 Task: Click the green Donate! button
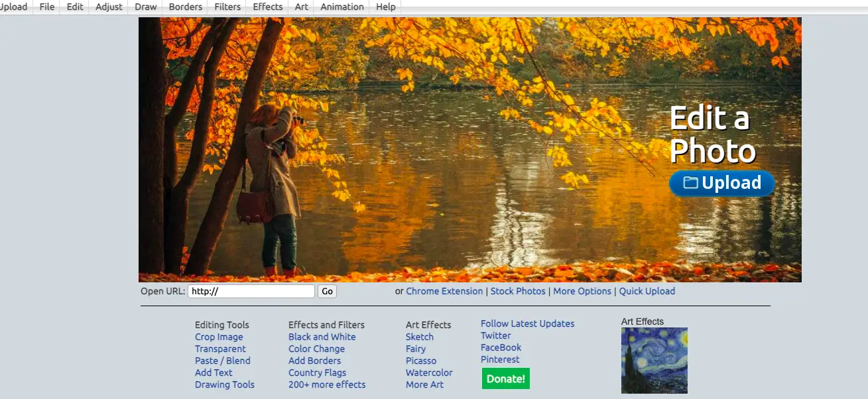[x=506, y=379]
